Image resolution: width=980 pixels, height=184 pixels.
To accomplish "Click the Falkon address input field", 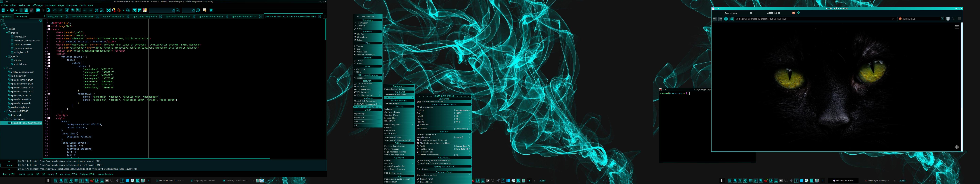I will click(799, 19).
